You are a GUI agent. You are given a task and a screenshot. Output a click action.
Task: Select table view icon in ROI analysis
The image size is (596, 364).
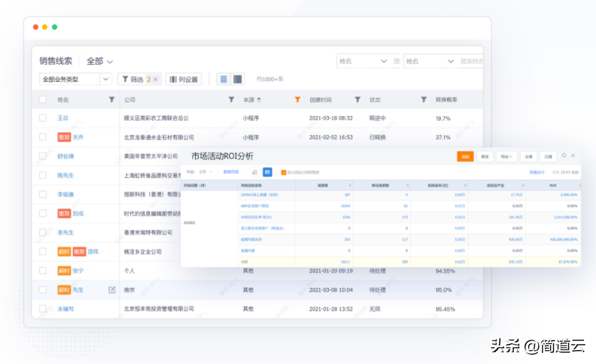tap(267, 172)
